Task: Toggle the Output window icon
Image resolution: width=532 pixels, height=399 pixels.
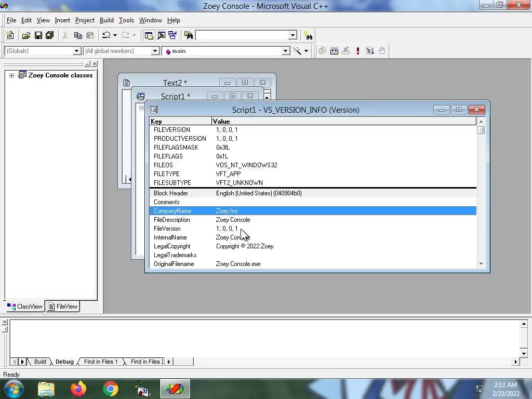Action: [x=161, y=35]
